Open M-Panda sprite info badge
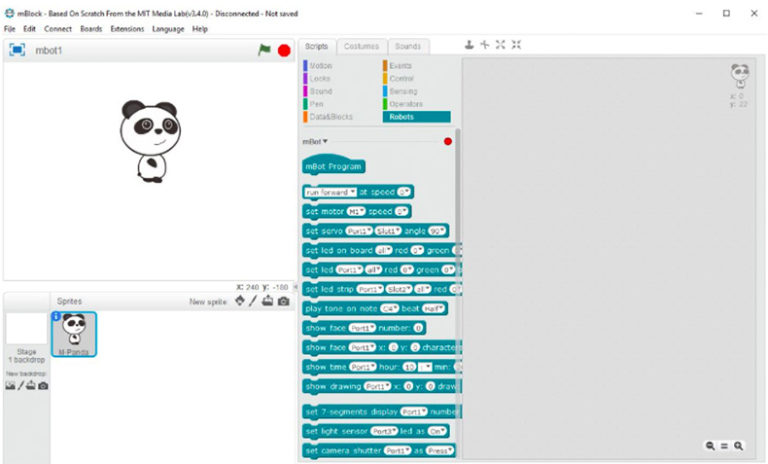This screenshot has width=768, height=464. point(57,316)
